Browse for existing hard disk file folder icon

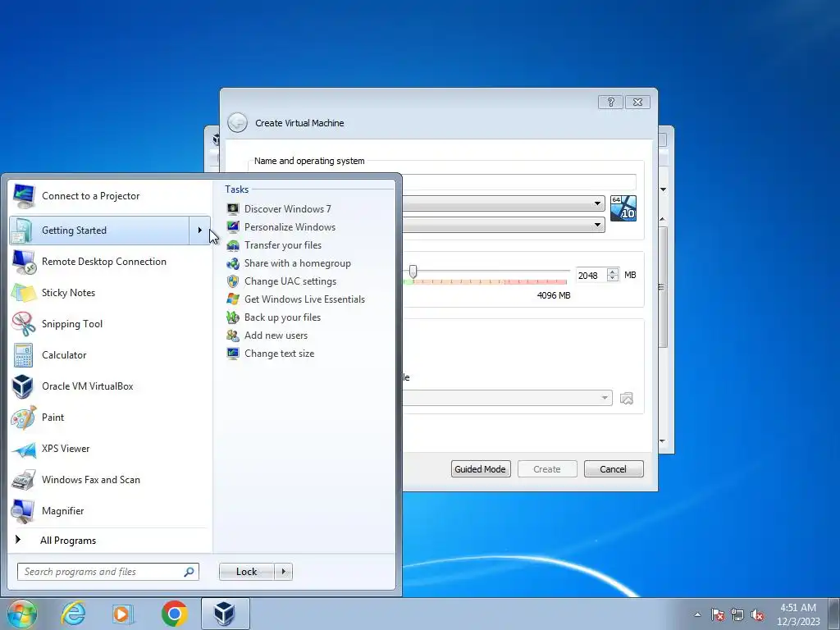coord(626,398)
